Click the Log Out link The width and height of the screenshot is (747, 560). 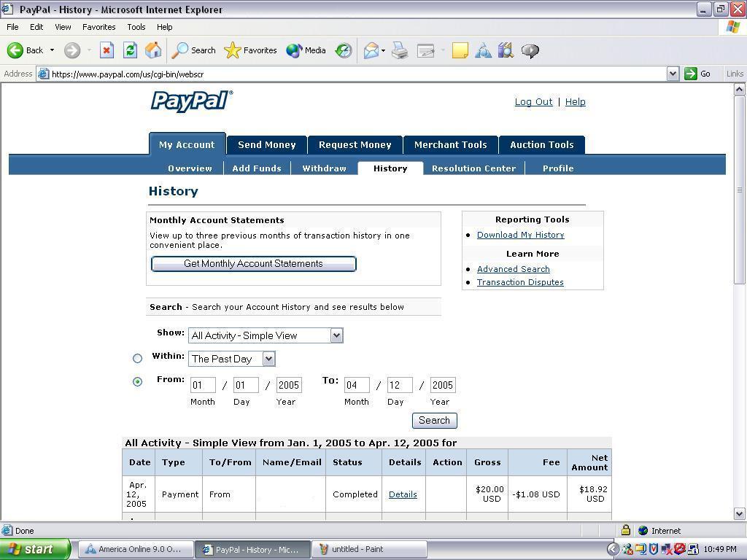tap(533, 102)
